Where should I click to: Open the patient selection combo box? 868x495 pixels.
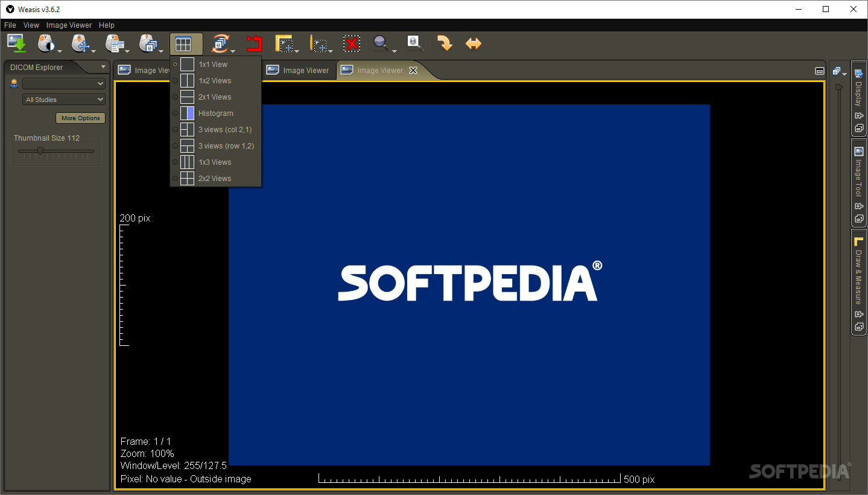(64, 83)
